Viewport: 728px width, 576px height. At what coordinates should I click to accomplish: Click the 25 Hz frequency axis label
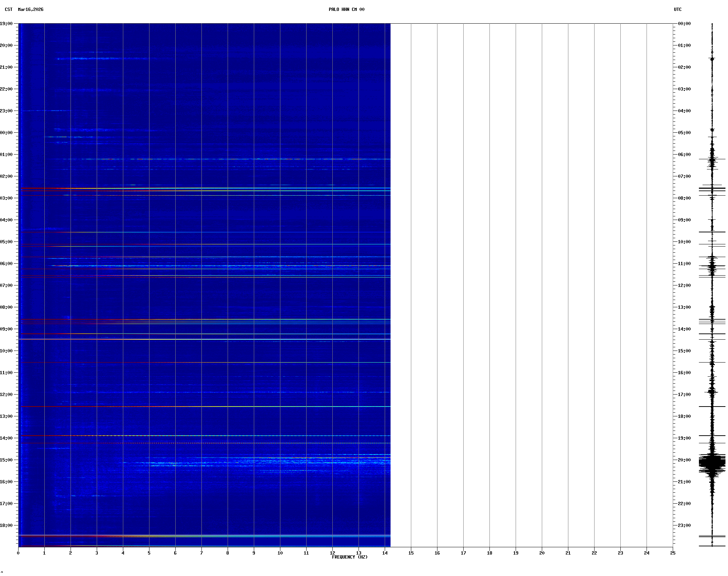point(673,553)
